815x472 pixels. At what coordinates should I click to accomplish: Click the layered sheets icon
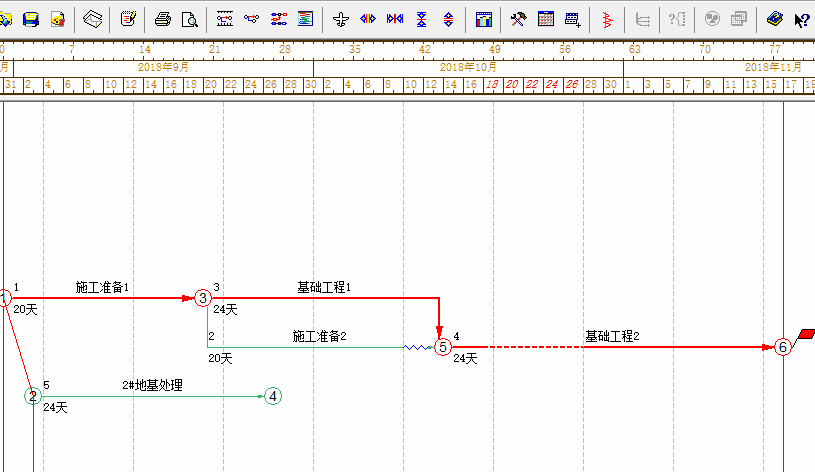93,19
